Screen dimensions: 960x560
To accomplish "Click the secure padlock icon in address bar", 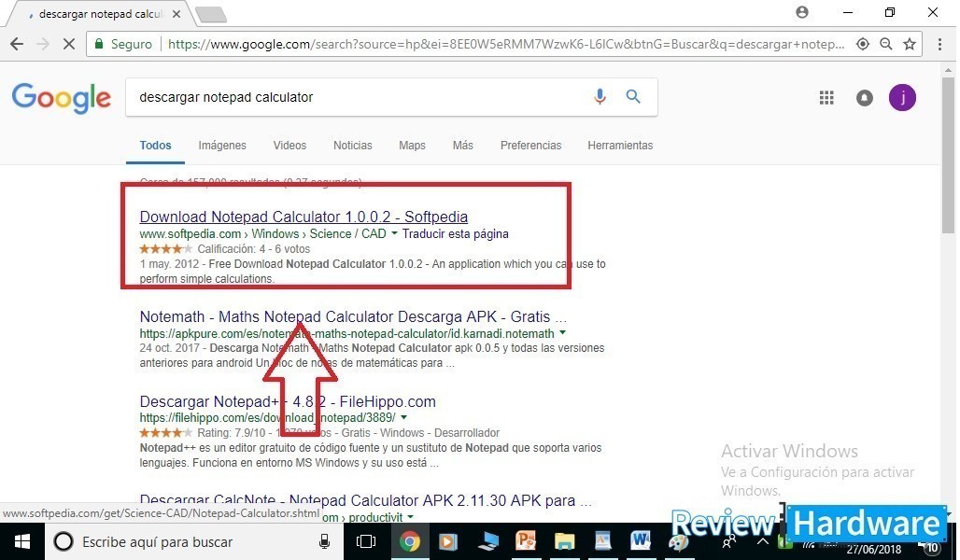I will coord(98,44).
